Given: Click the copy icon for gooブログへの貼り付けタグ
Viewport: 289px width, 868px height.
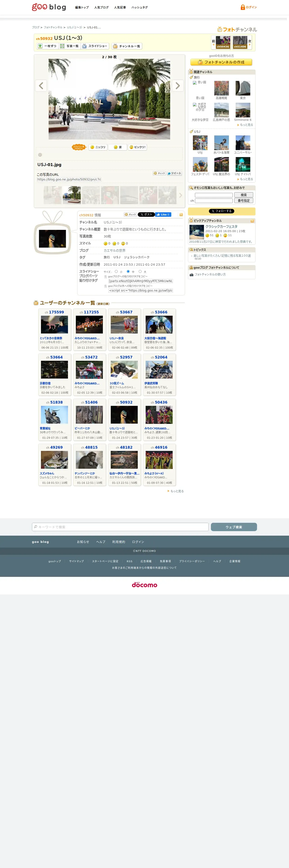Looking at the screenshot, I should click(106, 277).
